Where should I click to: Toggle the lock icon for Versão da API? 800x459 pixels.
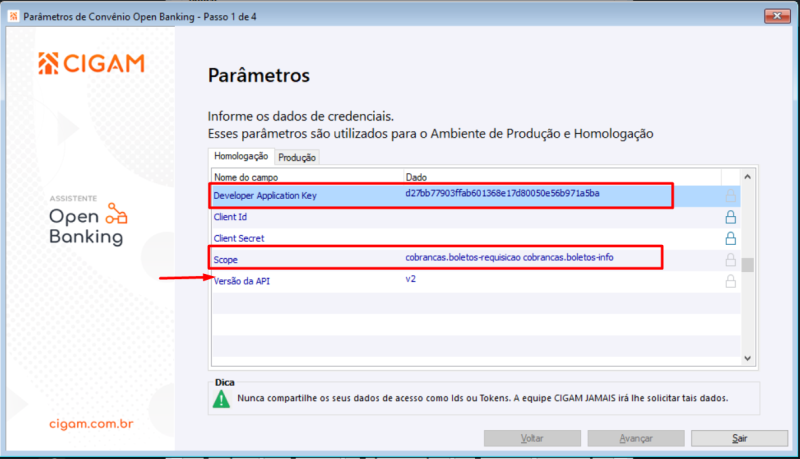click(731, 281)
